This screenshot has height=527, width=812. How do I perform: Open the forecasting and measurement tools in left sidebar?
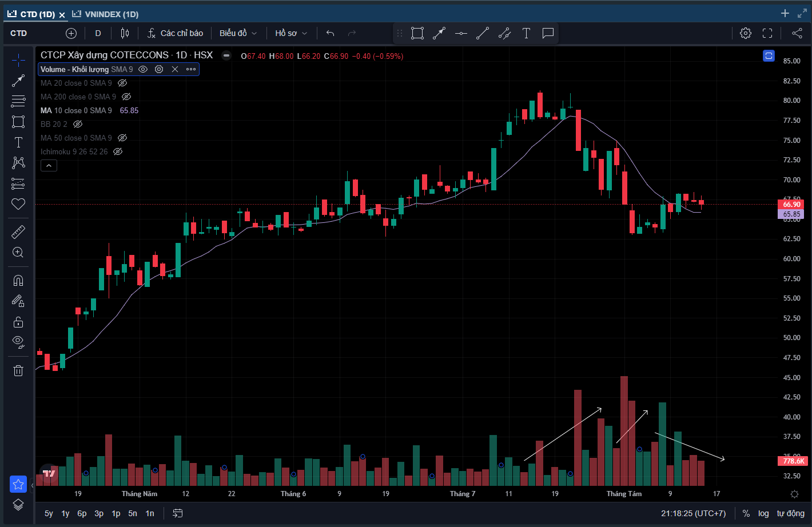(x=18, y=183)
